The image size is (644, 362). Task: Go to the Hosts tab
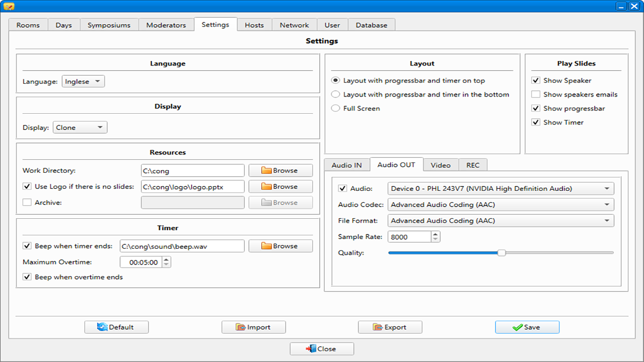254,25
